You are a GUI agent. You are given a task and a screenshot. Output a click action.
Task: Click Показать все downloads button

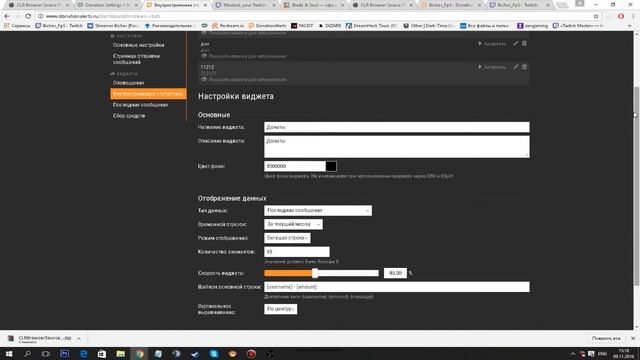pos(606,338)
